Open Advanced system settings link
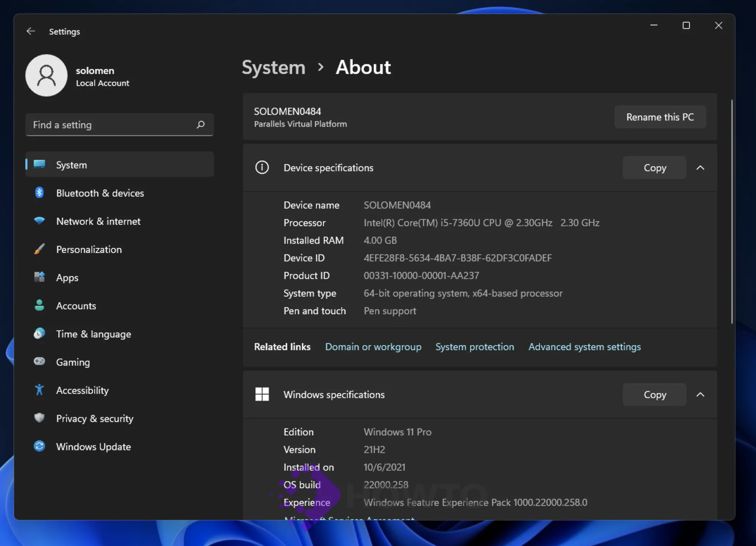Screen dimensions: 756x546 (585, 347)
